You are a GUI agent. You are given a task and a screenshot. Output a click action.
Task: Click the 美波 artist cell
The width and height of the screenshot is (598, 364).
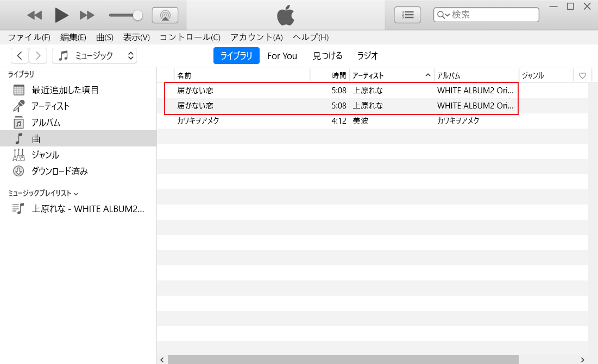tap(361, 120)
